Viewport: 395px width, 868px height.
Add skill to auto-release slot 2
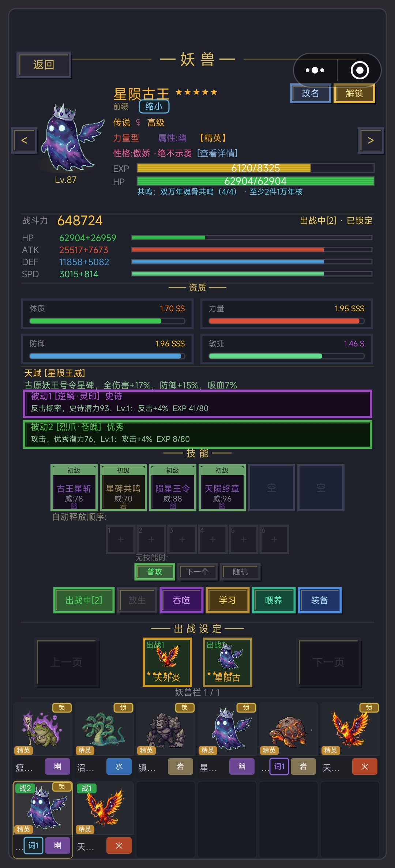pyautogui.click(x=151, y=539)
